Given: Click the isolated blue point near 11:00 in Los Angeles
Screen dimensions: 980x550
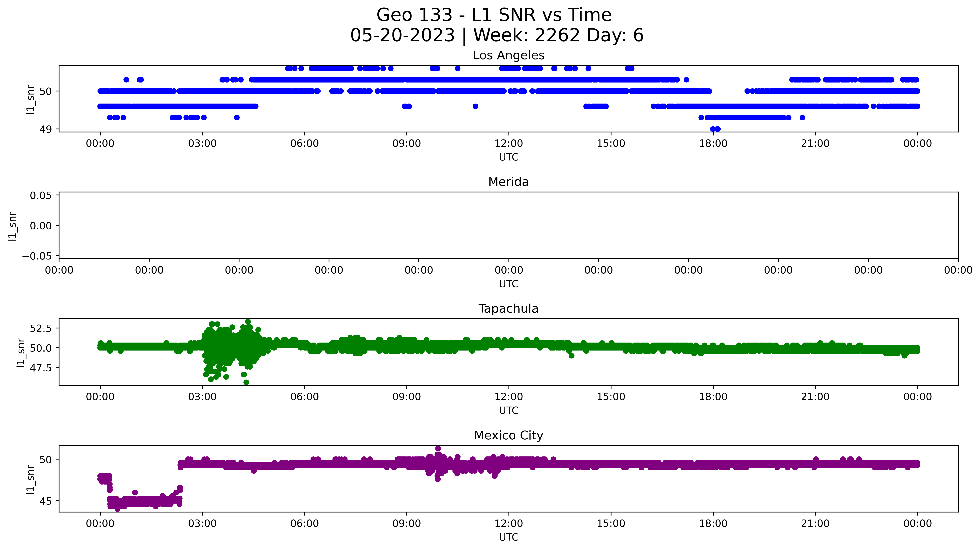Looking at the screenshot, I should pos(475,107).
